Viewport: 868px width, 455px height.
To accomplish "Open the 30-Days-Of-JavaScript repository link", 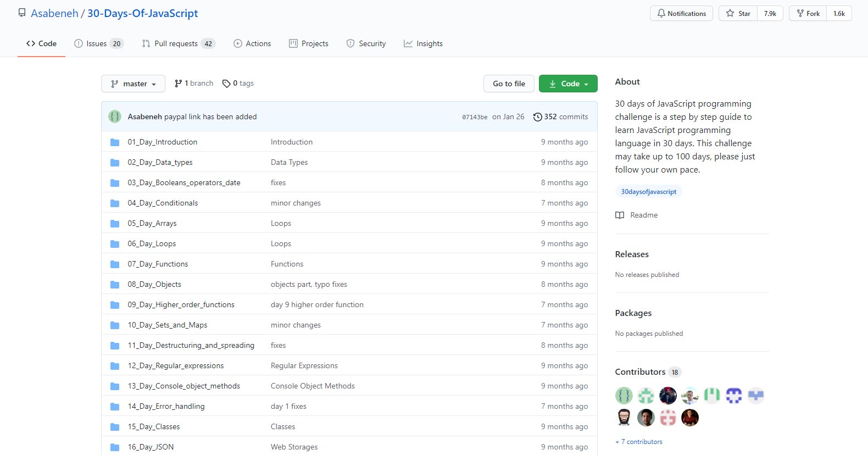I will click(x=143, y=13).
